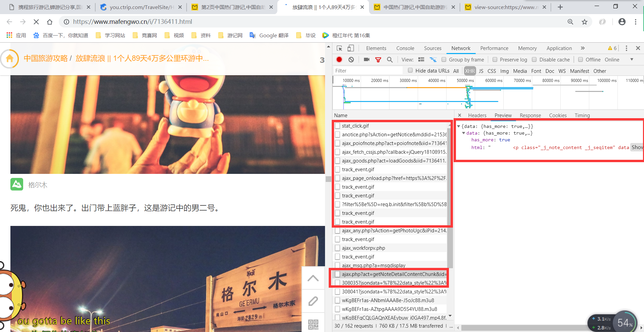The height and width of the screenshot is (332, 644).
Task: Click the capture screenshots camera icon
Action: point(367,60)
